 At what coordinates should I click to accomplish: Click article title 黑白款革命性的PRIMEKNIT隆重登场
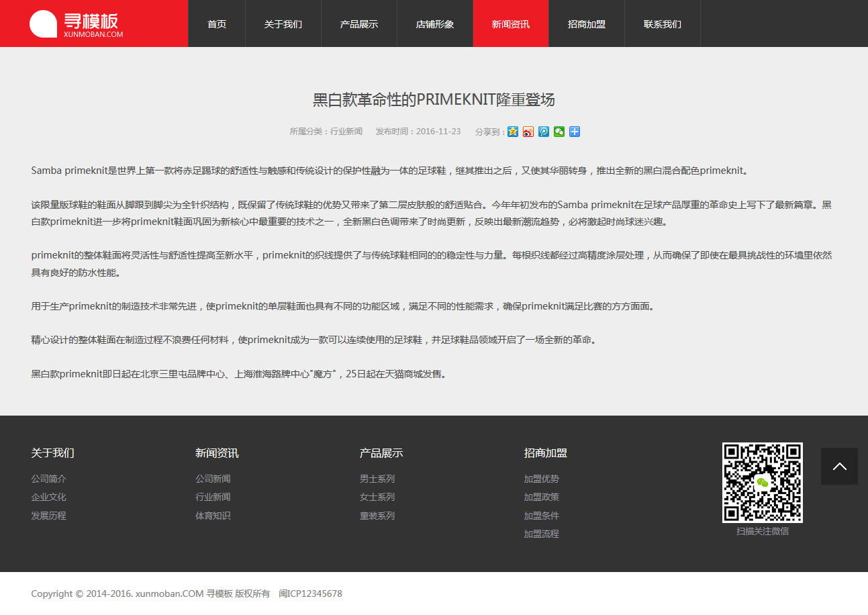434,100
